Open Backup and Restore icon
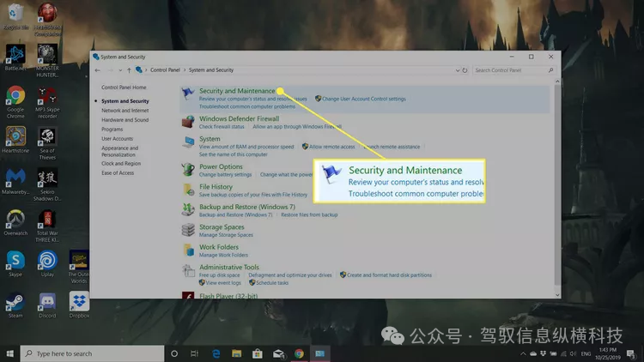 [188, 209]
